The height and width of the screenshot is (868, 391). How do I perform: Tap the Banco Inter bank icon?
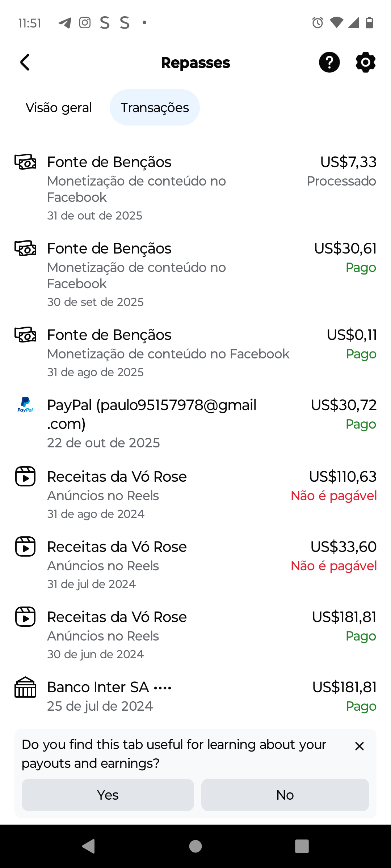pos(25,687)
